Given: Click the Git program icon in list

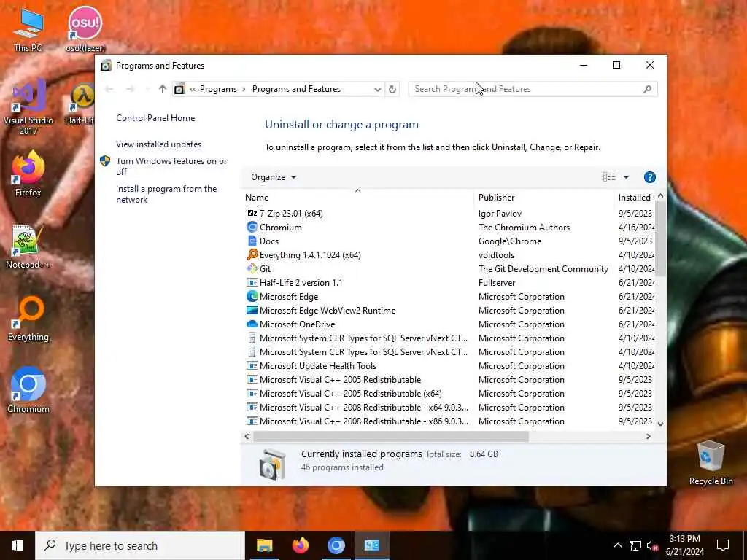Looking at the screenshot, I should click(252, 268).
